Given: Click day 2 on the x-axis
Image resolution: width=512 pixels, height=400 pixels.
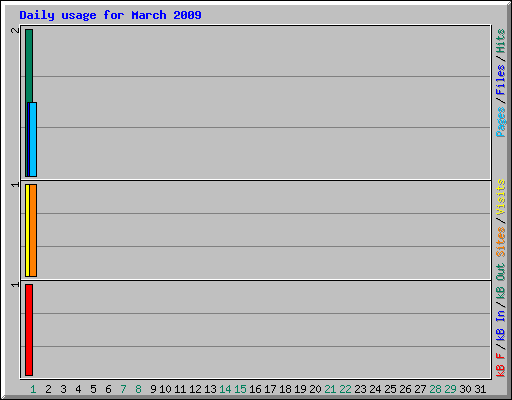Looking at the screenshot, I should 48,389.
